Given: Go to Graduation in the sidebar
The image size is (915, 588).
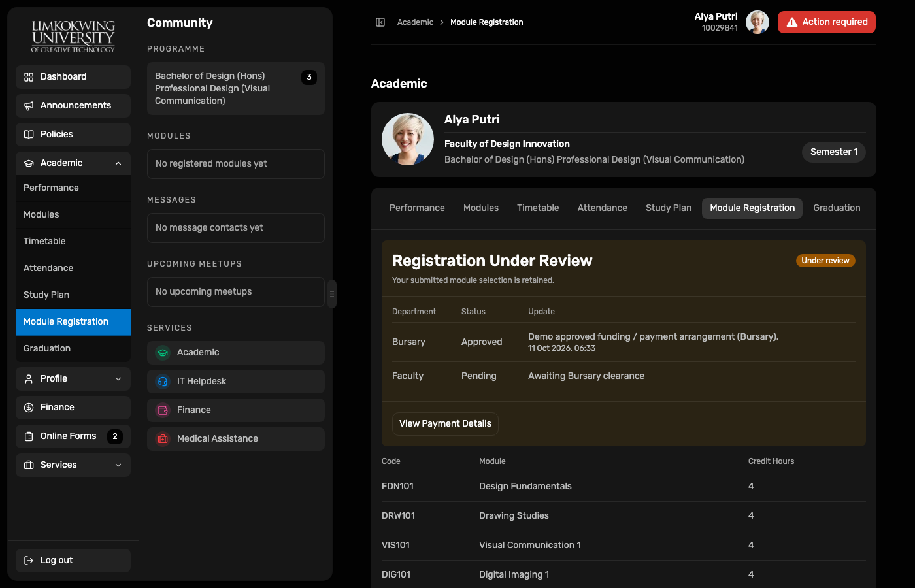Looking at the screenshot, I should point(73,349).
